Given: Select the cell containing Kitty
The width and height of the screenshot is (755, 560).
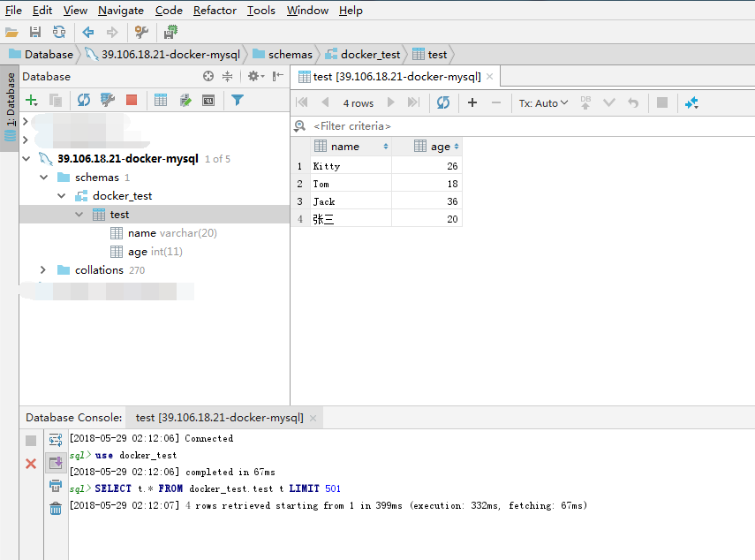Looking at the screenshot, I should coord(351,166).
